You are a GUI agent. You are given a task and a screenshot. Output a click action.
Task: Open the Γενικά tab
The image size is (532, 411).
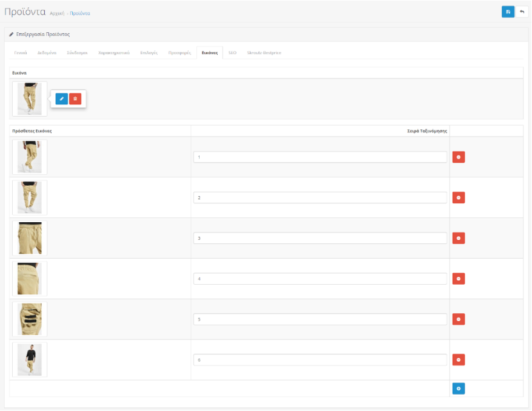pos(21,53)
